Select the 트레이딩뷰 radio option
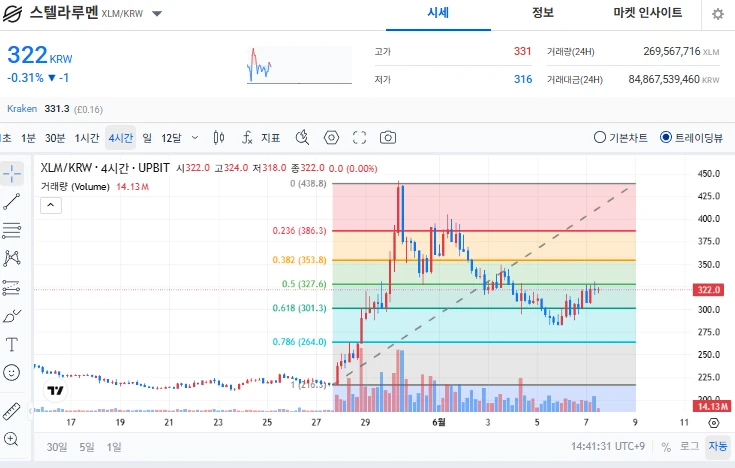 pos(691,138)
